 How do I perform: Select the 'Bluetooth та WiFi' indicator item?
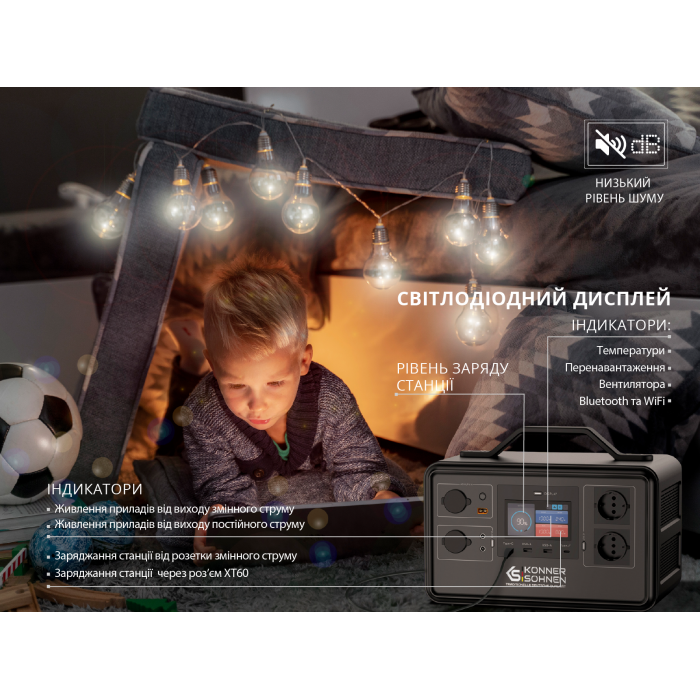point(621,400)
